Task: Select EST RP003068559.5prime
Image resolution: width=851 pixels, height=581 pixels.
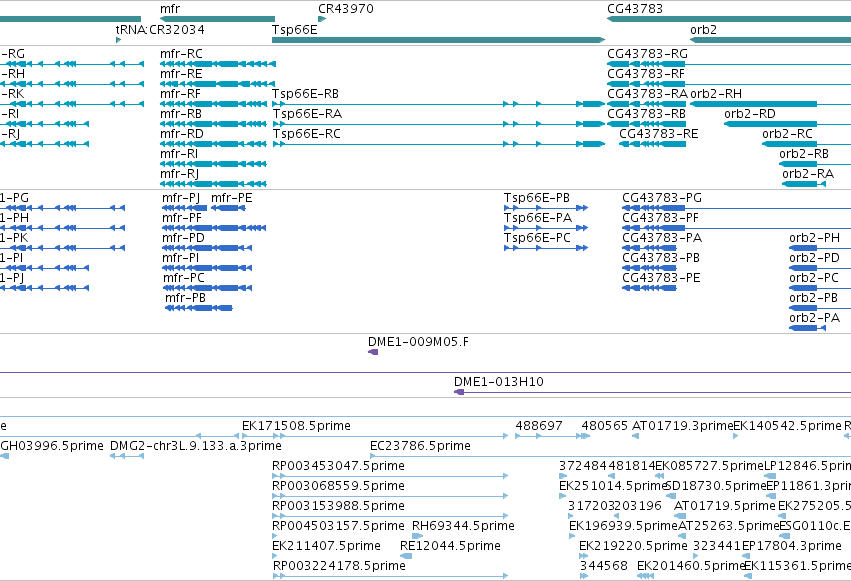Action: coord(390,496)
